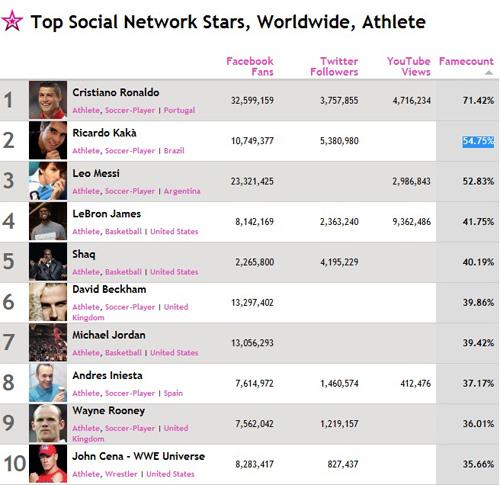
Task: Select Basketball category under Shaq
Action: pos(123,272)
